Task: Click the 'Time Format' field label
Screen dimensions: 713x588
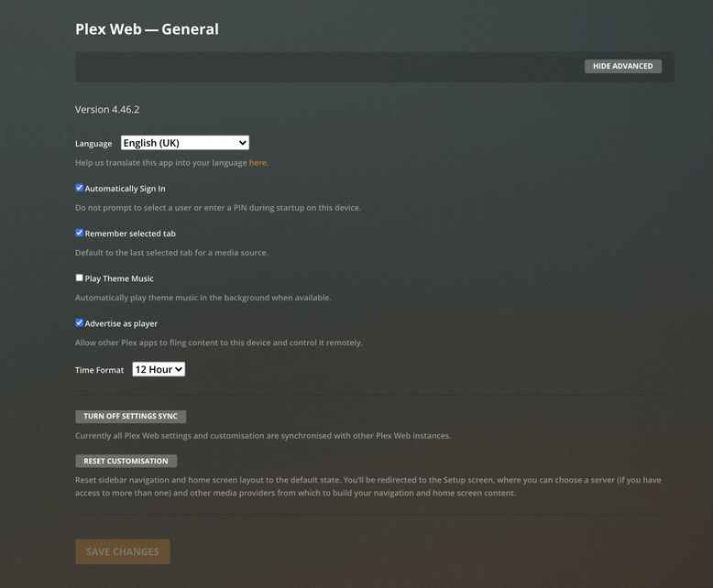Action: pyautogui.click(x=99, y=370)
